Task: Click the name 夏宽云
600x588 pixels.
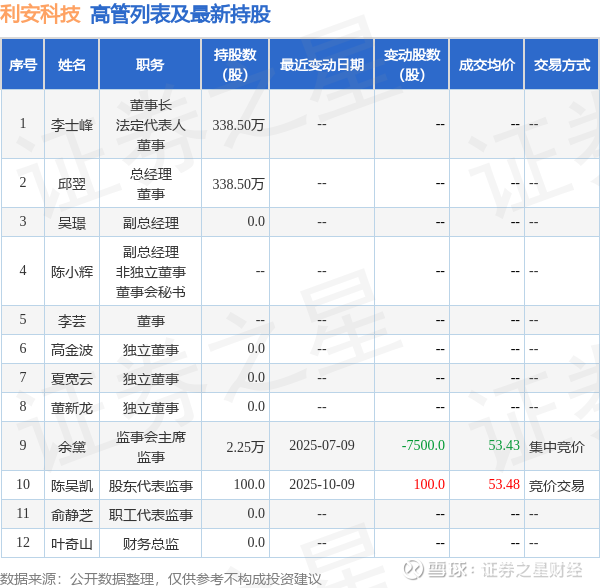Action: pos(72,379)
